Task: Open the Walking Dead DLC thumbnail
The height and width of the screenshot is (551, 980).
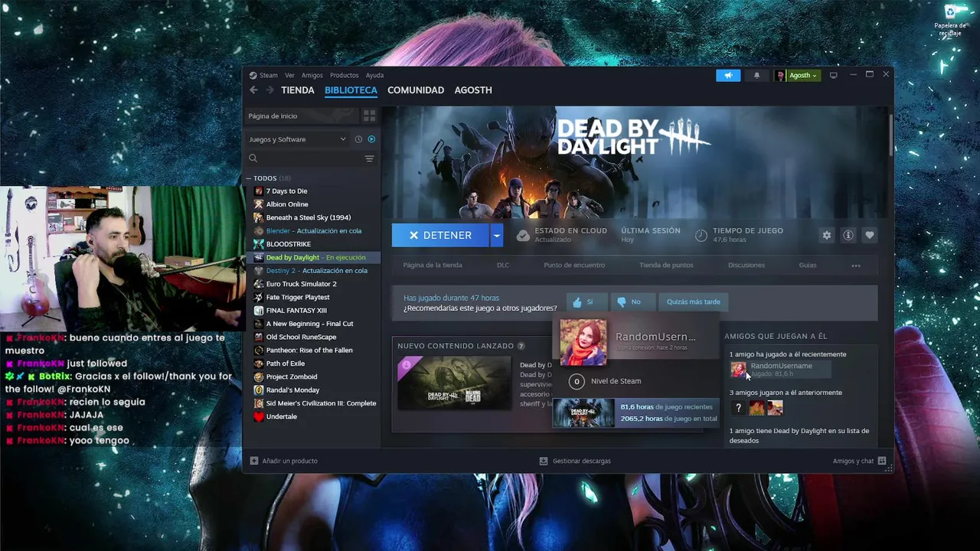Action: point(454,382)
